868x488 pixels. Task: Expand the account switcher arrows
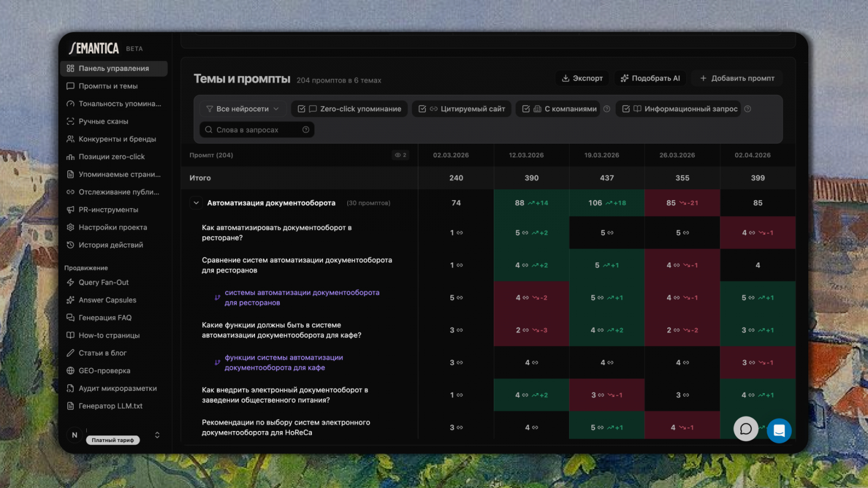click(157, 435)
